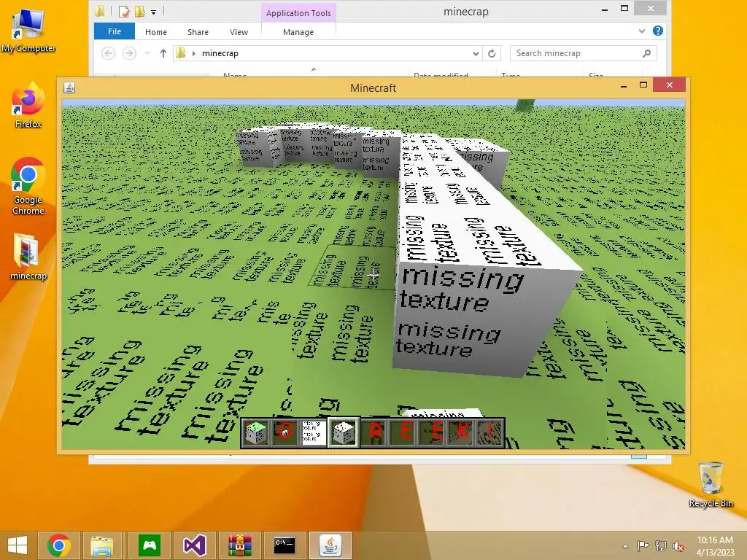
Task: Minimize the Minecraft window
Action: (x=624, y=86)
